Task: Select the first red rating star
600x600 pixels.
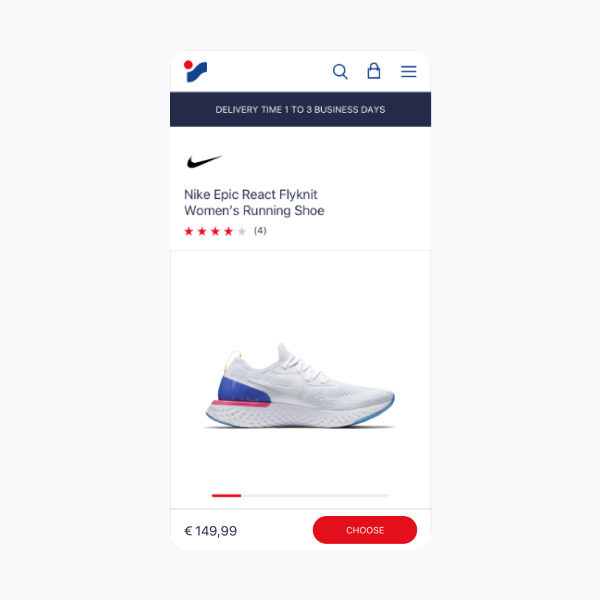Action: pos(189,231)
